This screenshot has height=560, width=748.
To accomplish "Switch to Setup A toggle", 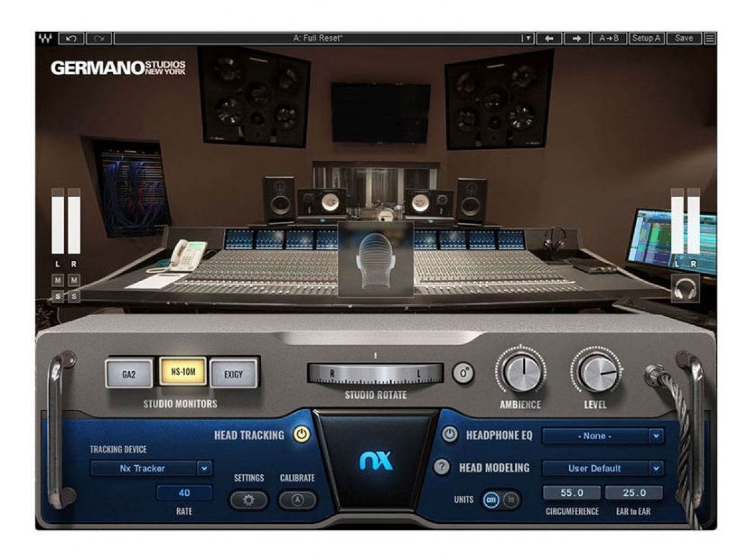I will [x=646, y=38].
